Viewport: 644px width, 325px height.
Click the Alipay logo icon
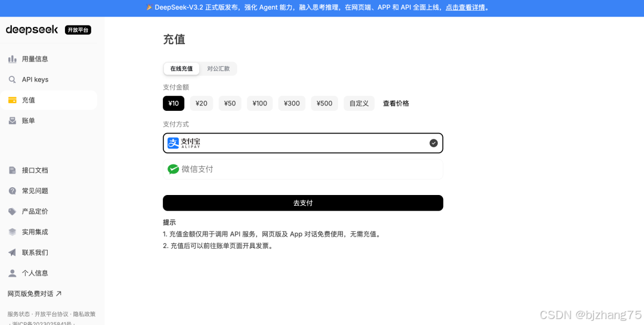(174, 143)
